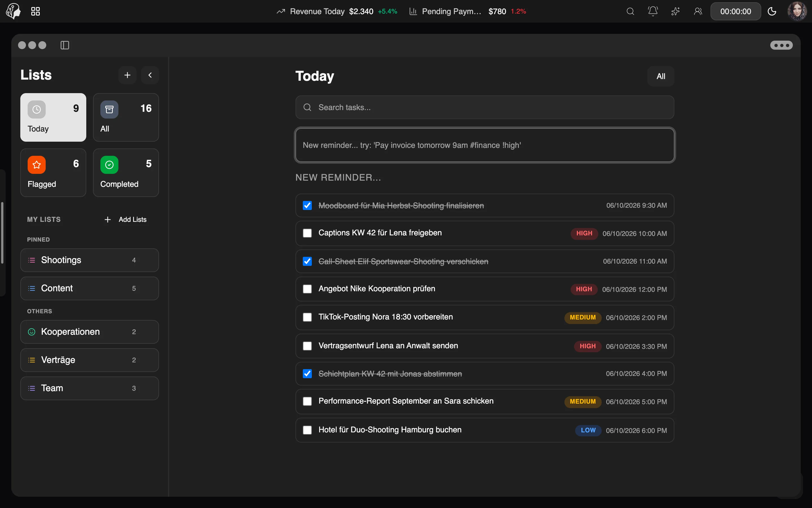The image size is (812, 508).
Task: Collapse the Lists sidebar chevron
Action: pos(150,75)
